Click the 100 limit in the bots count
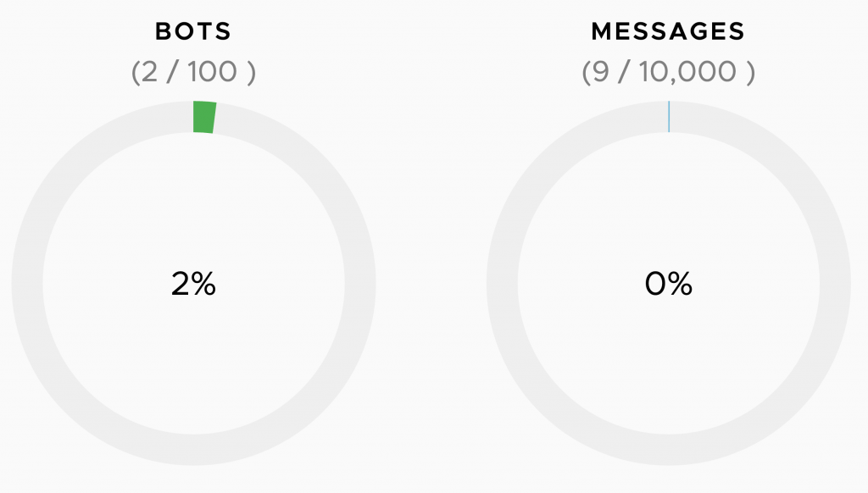This screenshot has height=493, width=868. coord(213,72)
